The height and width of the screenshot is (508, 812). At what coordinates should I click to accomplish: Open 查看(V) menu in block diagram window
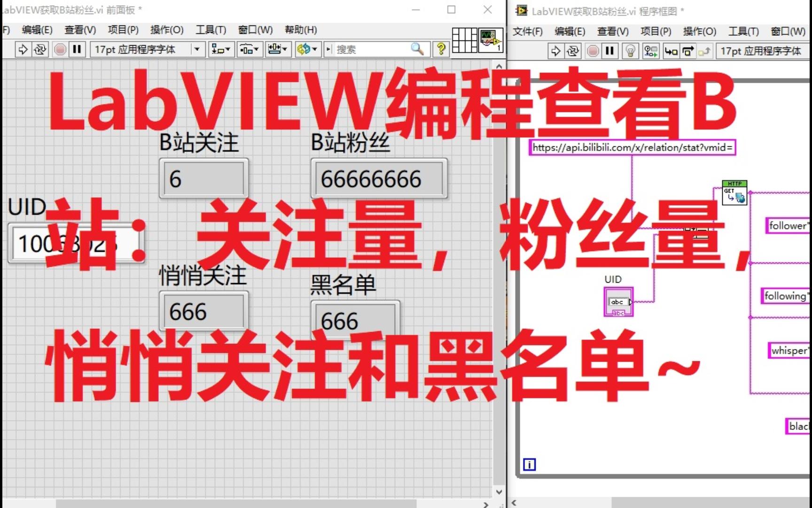pos(613,32)
